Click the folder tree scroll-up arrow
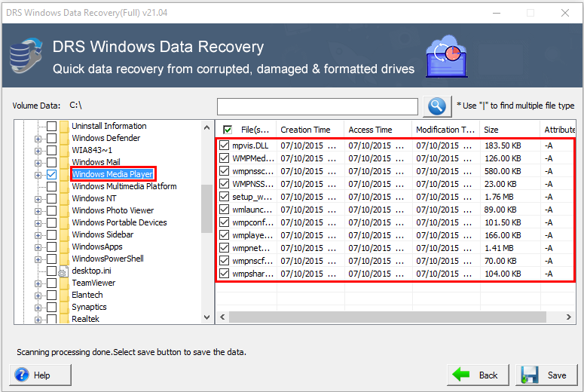 pyautogui.click(x=207, y=127)
